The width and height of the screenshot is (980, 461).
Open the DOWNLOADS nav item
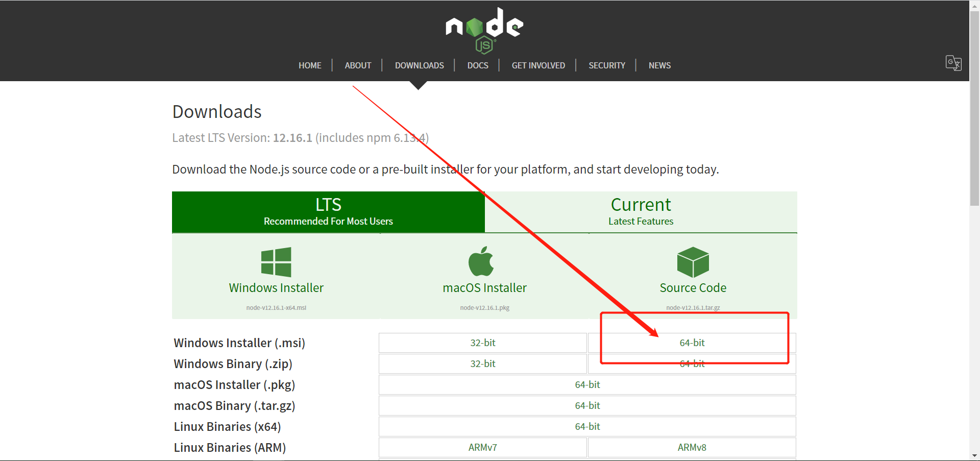[419, 65]
